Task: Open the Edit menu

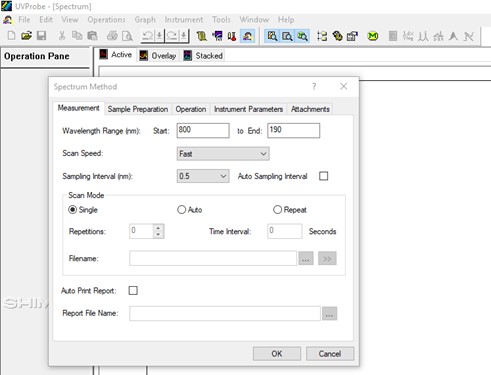Action: click(x=46, y=20)
